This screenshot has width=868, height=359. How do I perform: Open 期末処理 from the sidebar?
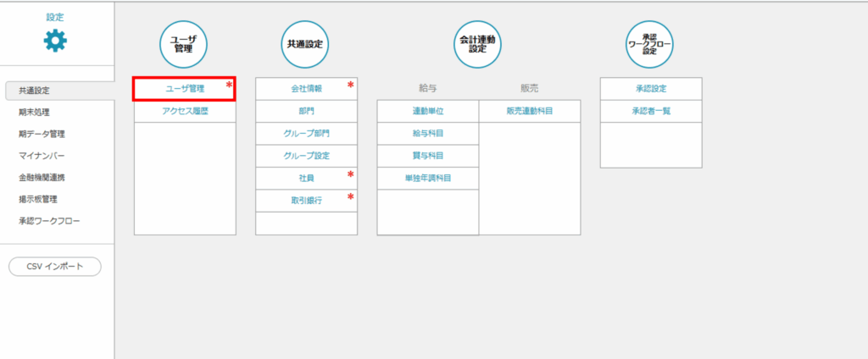click(34, 112)
